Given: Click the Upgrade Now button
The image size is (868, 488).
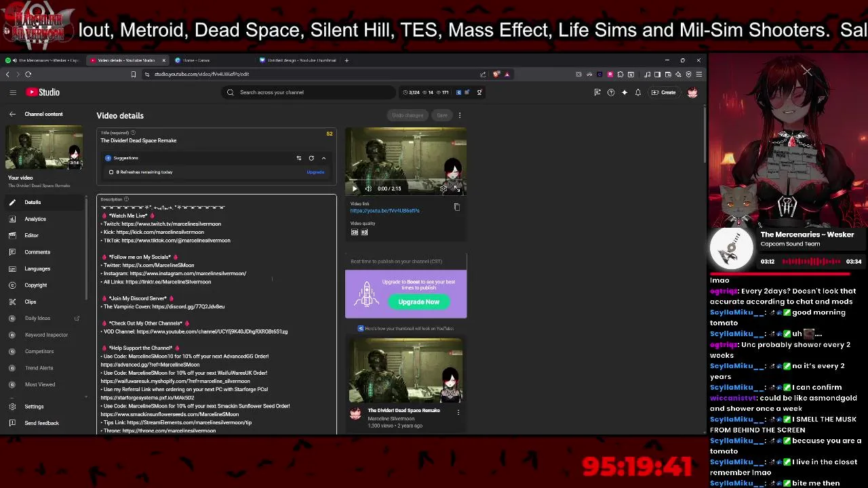Looking at the screenshot, I should 418,302.
